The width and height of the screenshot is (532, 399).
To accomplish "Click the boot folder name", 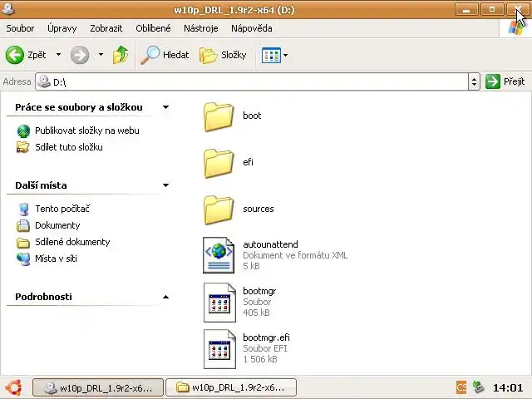I will point(252,116).
